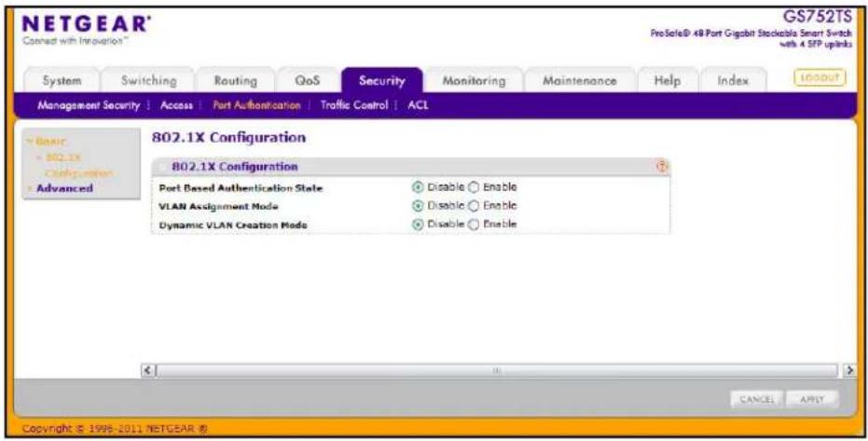This screenshot has height=441, width=868.
Task: Click the GS752TS model title
Action: click(817, 17)
